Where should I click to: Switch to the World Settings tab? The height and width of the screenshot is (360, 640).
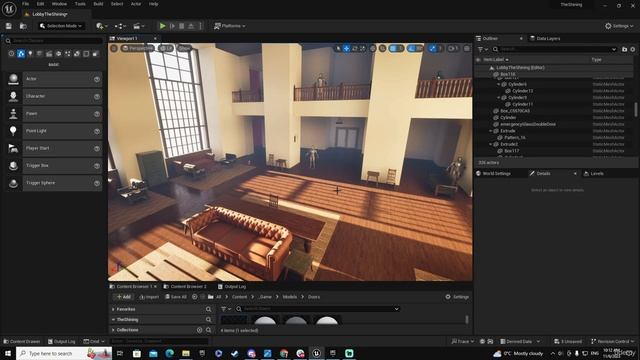[x=493, y=173]
